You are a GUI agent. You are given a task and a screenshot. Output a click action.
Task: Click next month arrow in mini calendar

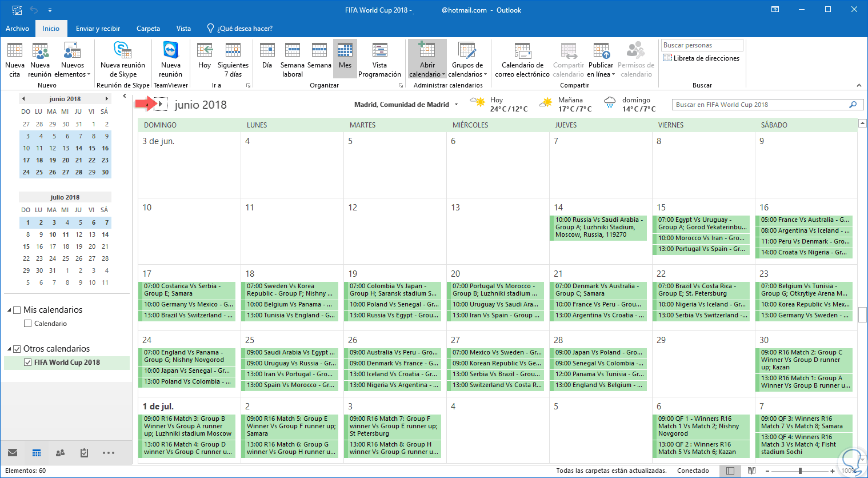click(106, 99)
